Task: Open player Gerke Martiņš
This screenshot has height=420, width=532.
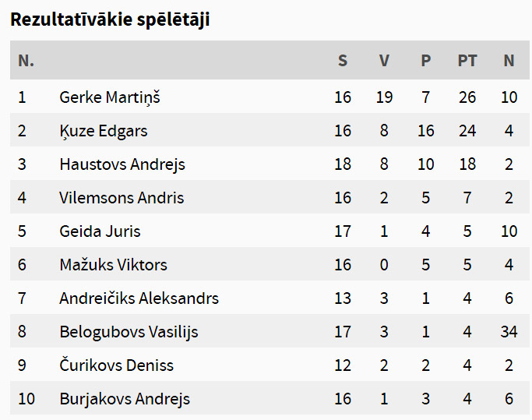Action: pyautogui.click(x=110, y=97)
